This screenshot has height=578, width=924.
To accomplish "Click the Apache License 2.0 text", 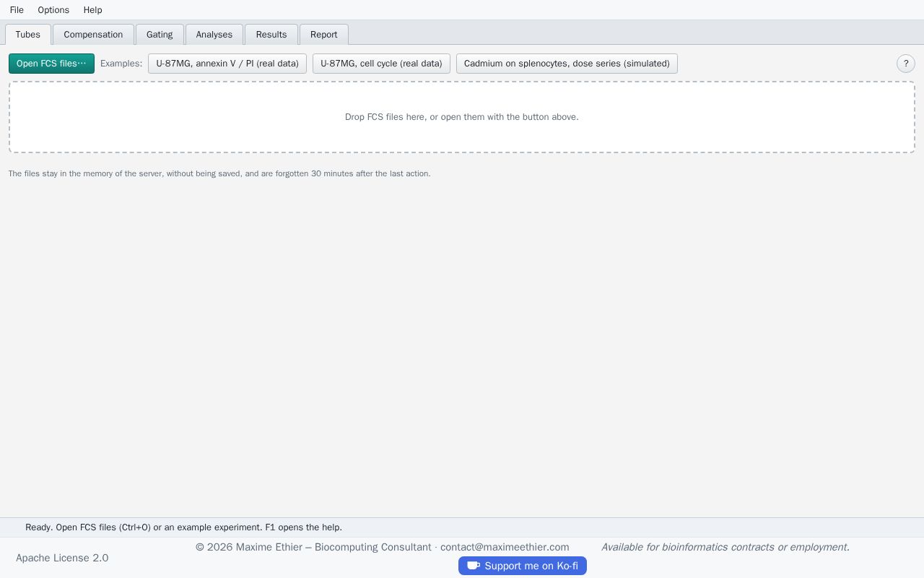I will pyautogui.click(x=62, y=558).
